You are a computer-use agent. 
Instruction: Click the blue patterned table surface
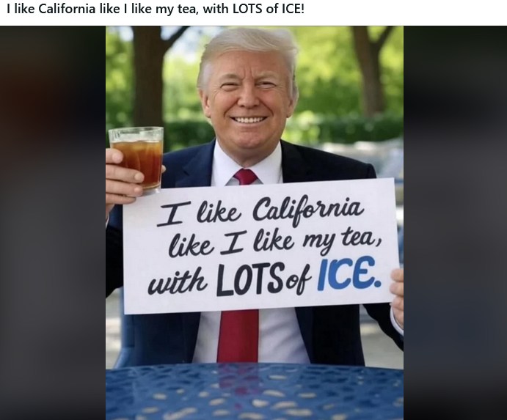255,392
